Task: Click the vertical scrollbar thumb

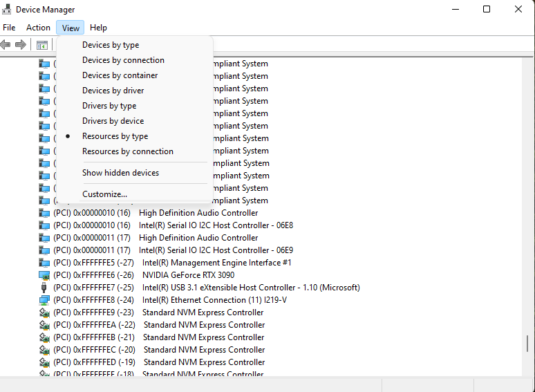Action: pos(527,344)
